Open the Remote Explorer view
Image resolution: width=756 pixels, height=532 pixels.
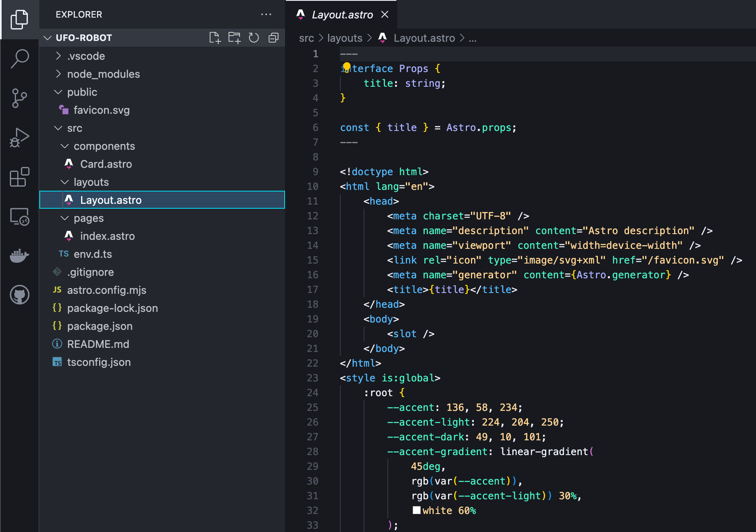19,216
